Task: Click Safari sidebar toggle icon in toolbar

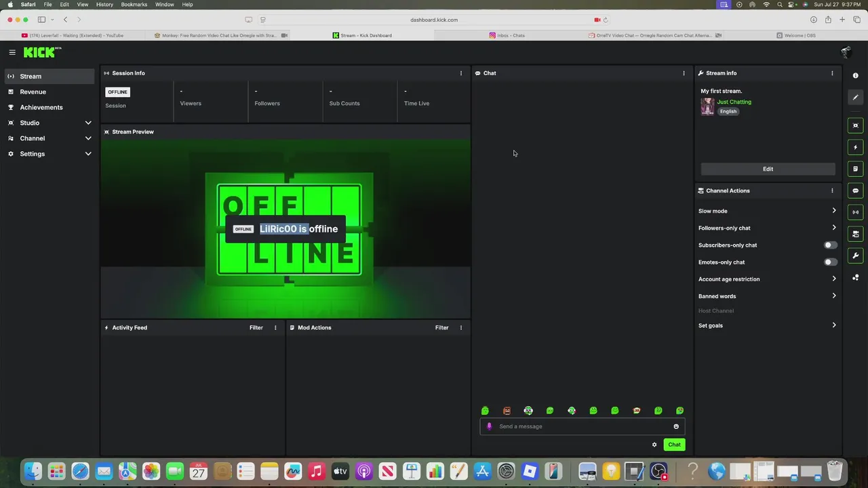Action: tap(41, 20)
